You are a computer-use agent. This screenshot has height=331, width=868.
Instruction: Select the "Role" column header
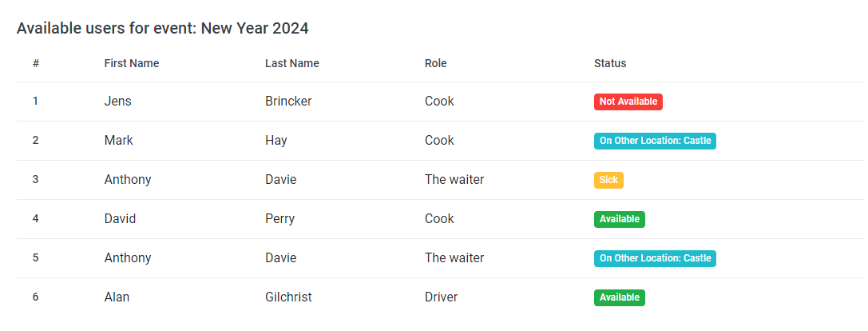click(436, 64)
